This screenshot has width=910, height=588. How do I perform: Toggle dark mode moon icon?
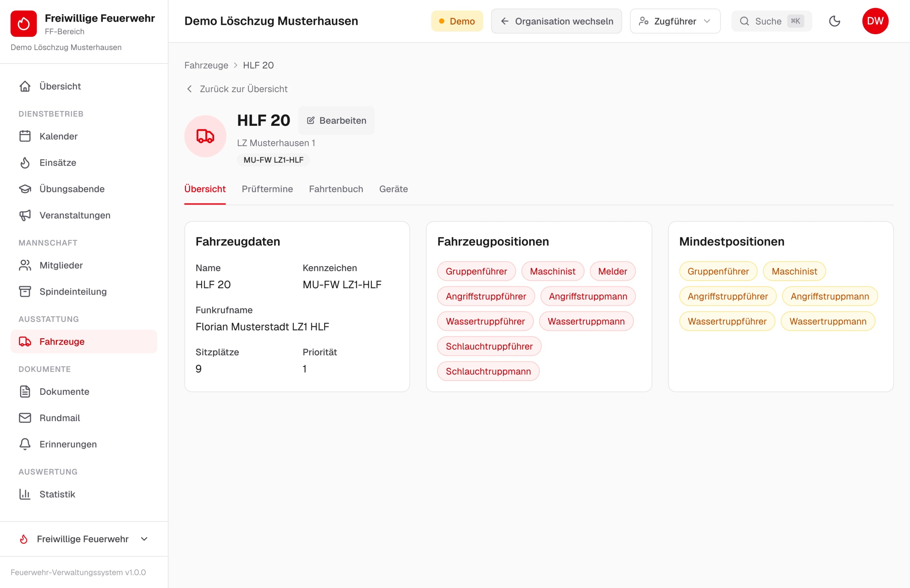[835, 21]
